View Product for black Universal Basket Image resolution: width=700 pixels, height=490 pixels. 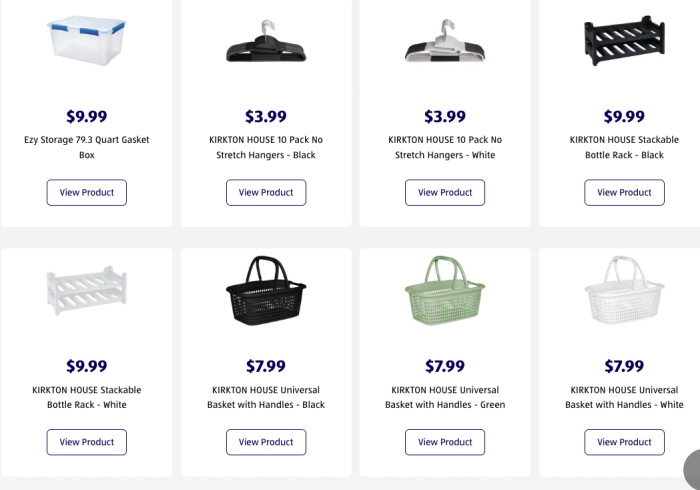pos(266,442)
